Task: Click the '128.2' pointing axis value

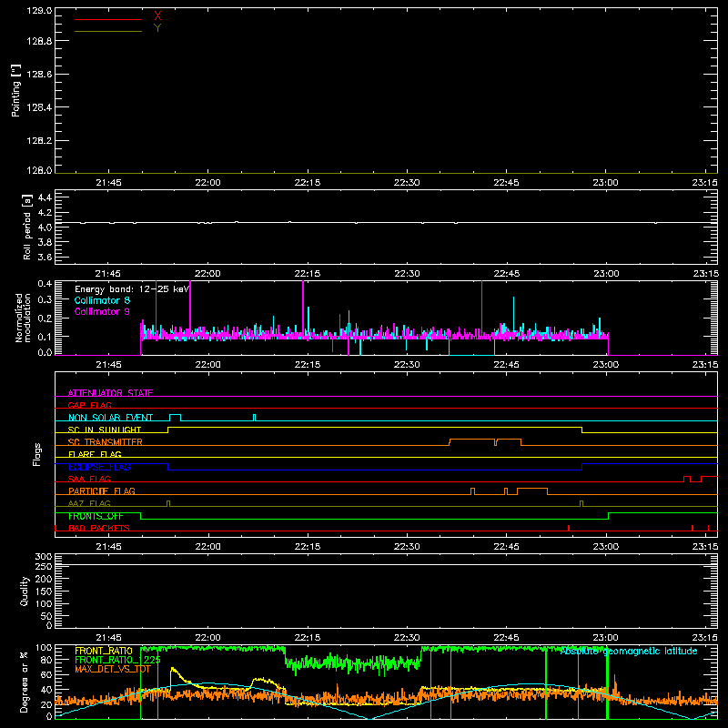Action: [39, 141]
